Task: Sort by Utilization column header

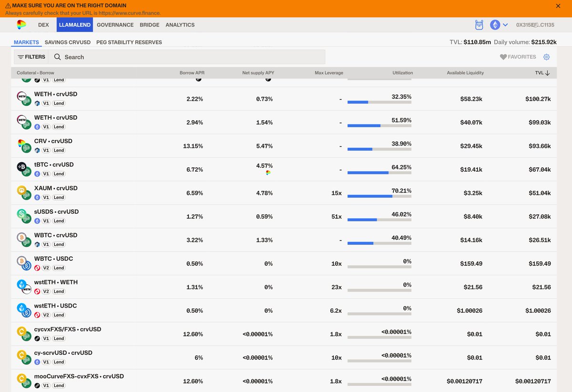Action: click(403, 73)
